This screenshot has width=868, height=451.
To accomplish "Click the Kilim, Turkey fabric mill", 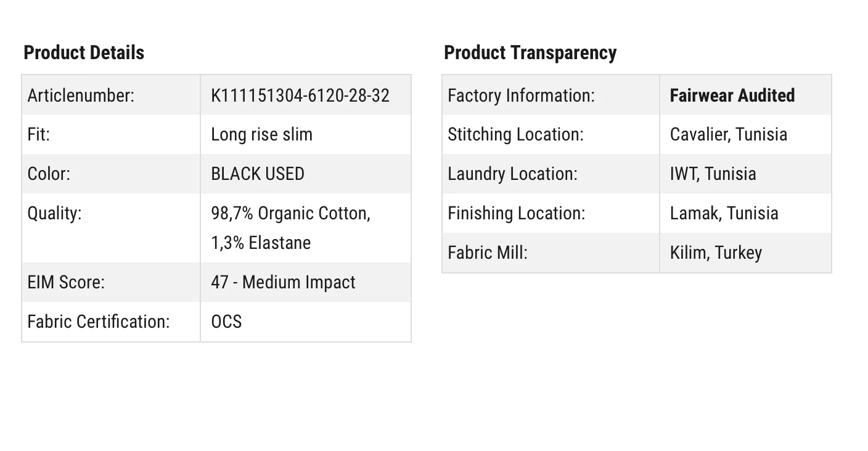I will coord(716,253).
